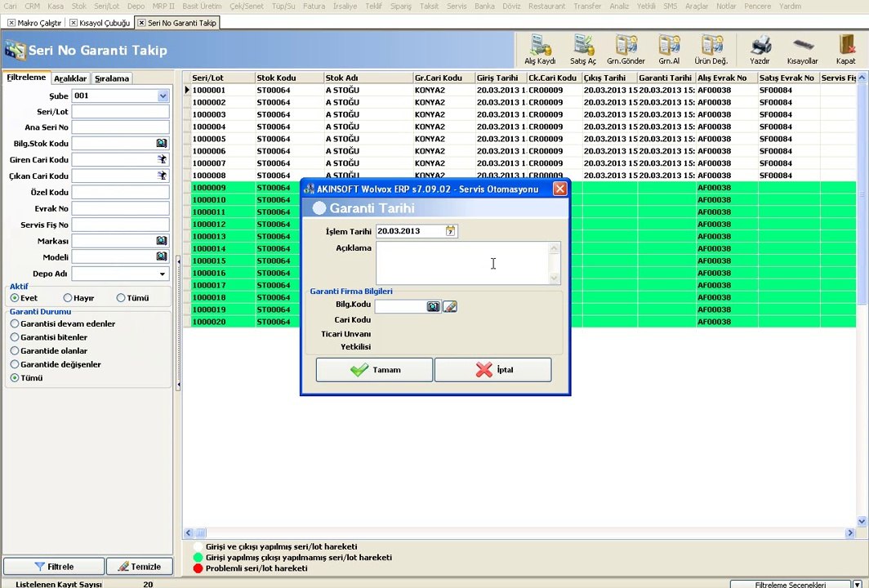Open the Markası lookup icon
The width and height of the screenshot is (869, 588).
161,241
